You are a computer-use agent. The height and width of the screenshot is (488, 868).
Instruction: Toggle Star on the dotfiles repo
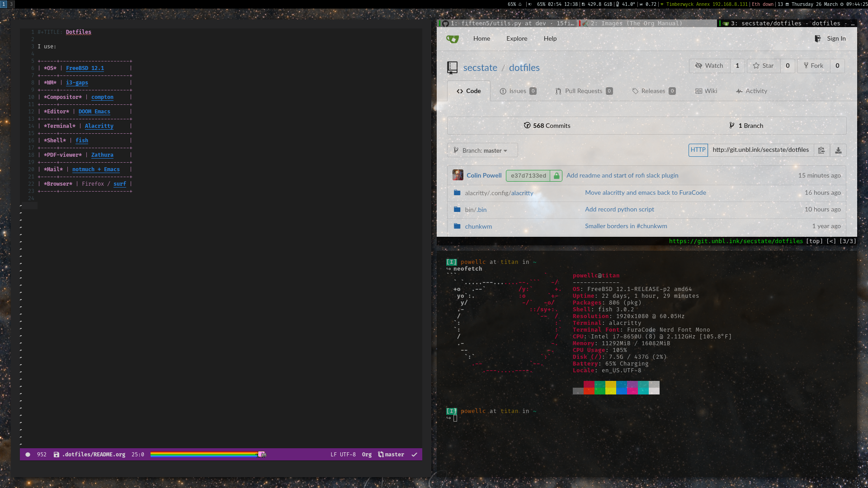coord(763,66)
